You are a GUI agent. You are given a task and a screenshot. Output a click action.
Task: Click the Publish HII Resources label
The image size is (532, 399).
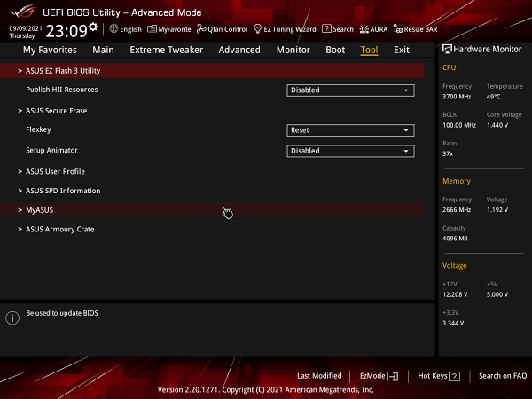(62, 90)
